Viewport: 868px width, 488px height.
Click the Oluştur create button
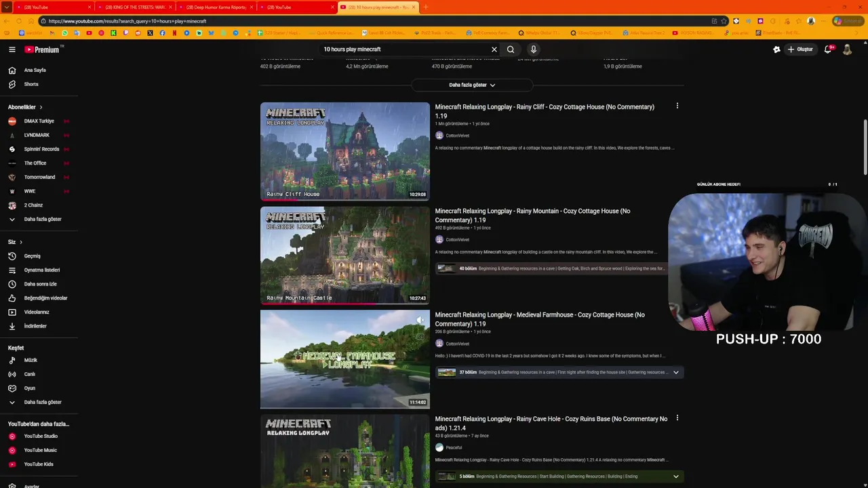pyautogui.click(x=800, y=49)
